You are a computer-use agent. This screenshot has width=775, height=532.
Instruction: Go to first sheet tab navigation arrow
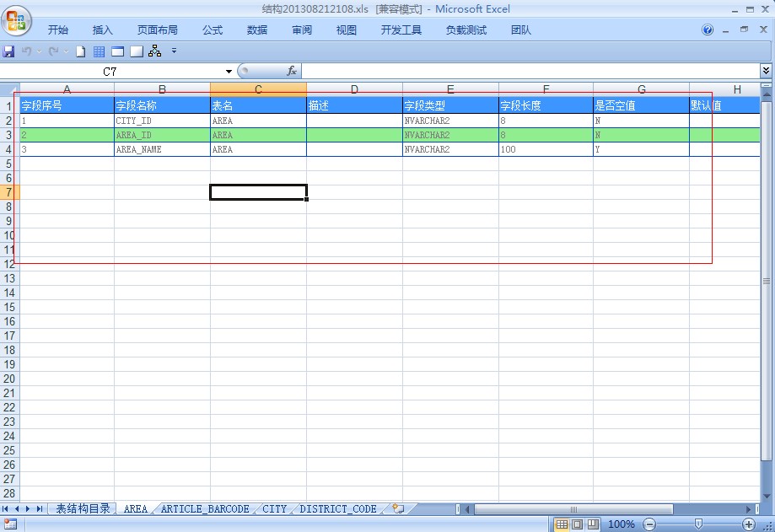(5, 508)
